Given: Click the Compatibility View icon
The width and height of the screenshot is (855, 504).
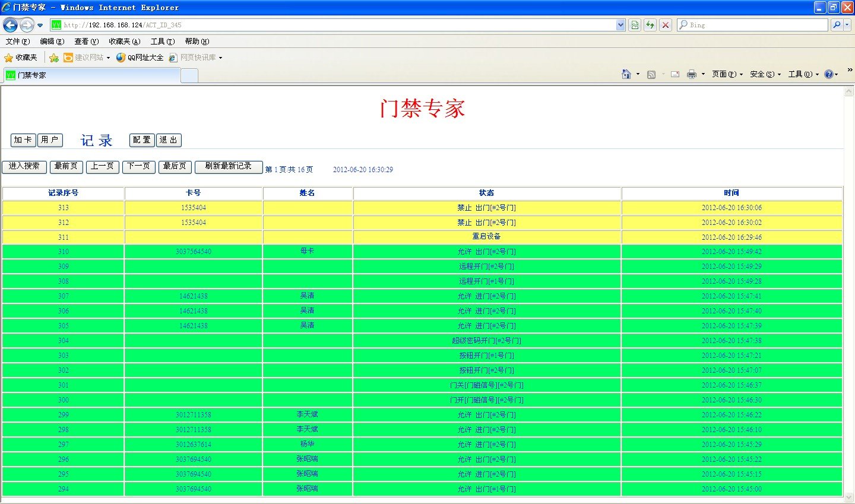Looking at the screenshot, I should pos(635,25).
